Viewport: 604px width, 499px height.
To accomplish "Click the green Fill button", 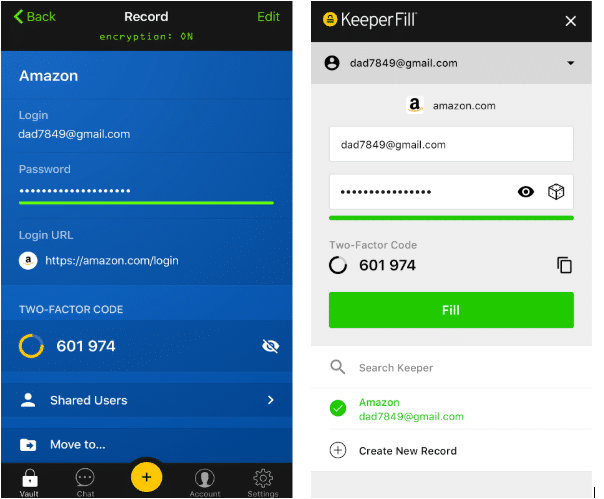I will [x=451, y=310].
